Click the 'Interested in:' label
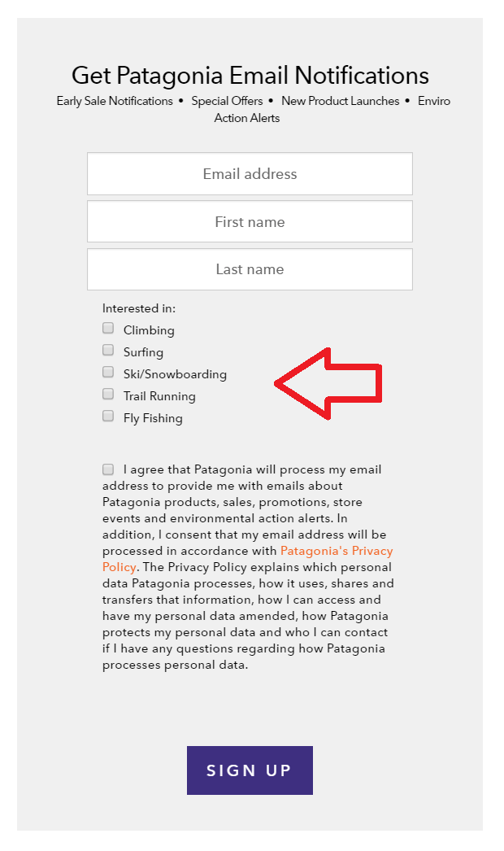504x851 pixels. 139,308
